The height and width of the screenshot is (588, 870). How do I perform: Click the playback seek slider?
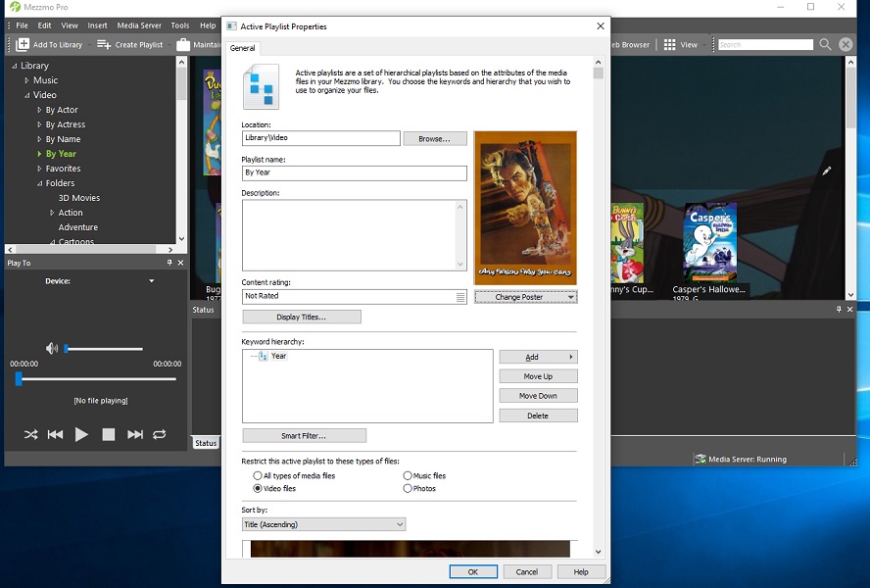point(96,379)
